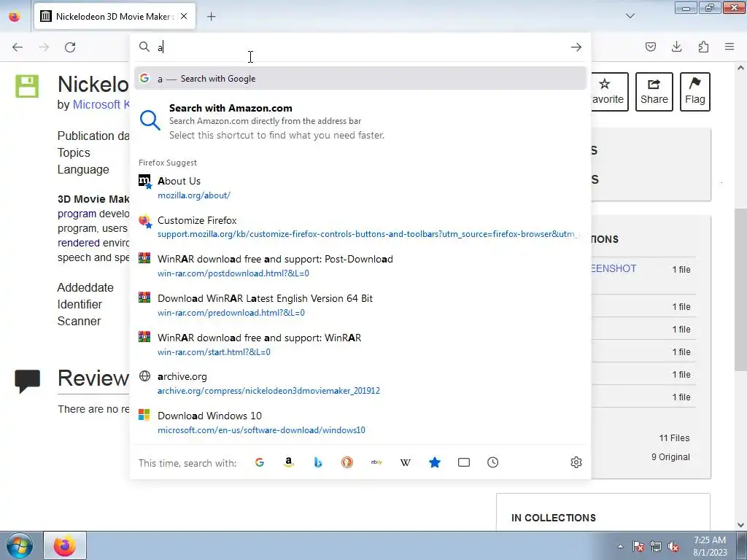Open search settings gear
Image resolution: width=747 pixels, height=560 pixels.
576,462
